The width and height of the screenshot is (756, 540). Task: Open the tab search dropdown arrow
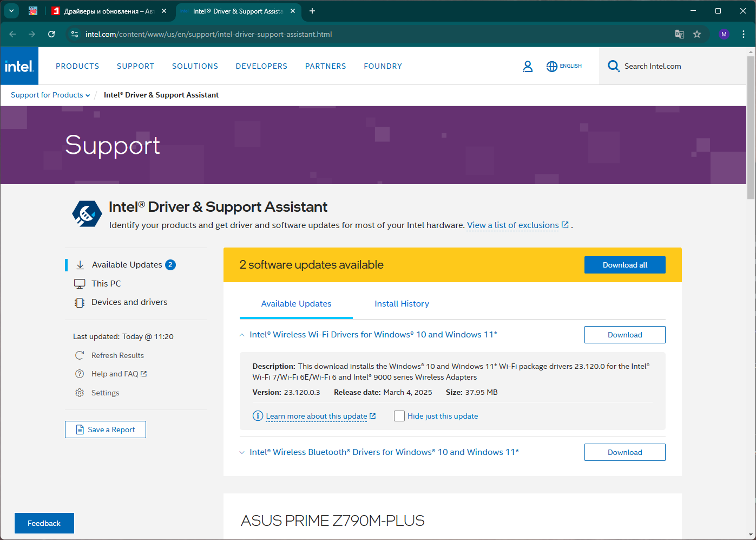tap(11, 11)
